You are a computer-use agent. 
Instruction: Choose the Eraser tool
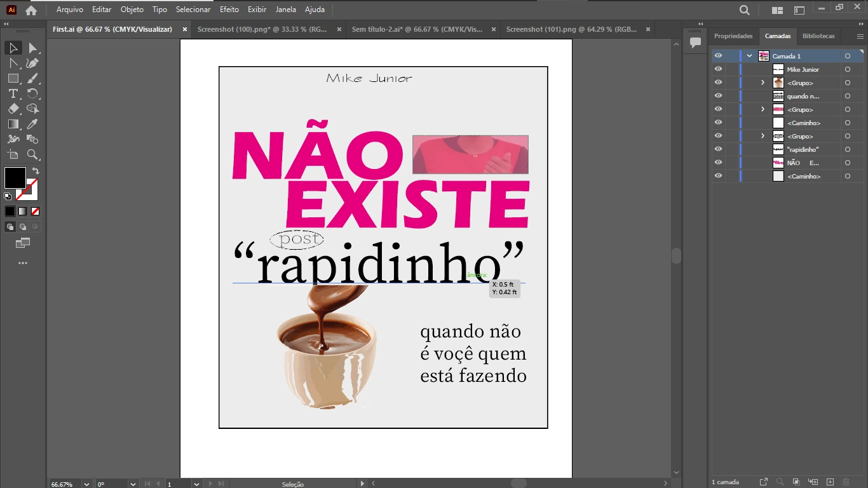coord(13,109)
